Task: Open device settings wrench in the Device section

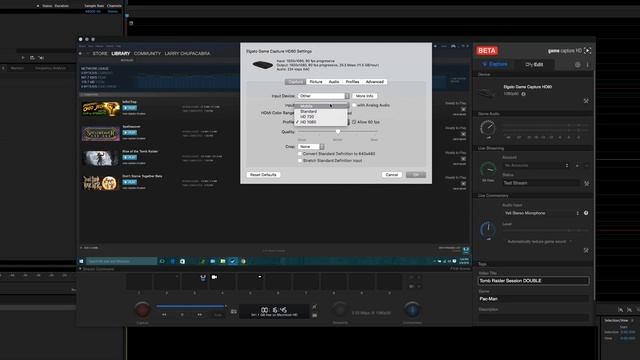Action: click(x=586, y=101)
